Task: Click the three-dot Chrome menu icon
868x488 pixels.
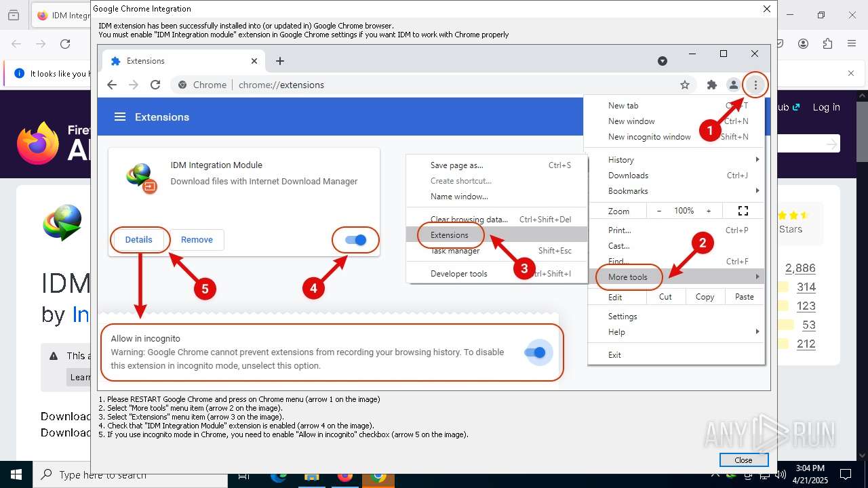Action: [755, 85]
